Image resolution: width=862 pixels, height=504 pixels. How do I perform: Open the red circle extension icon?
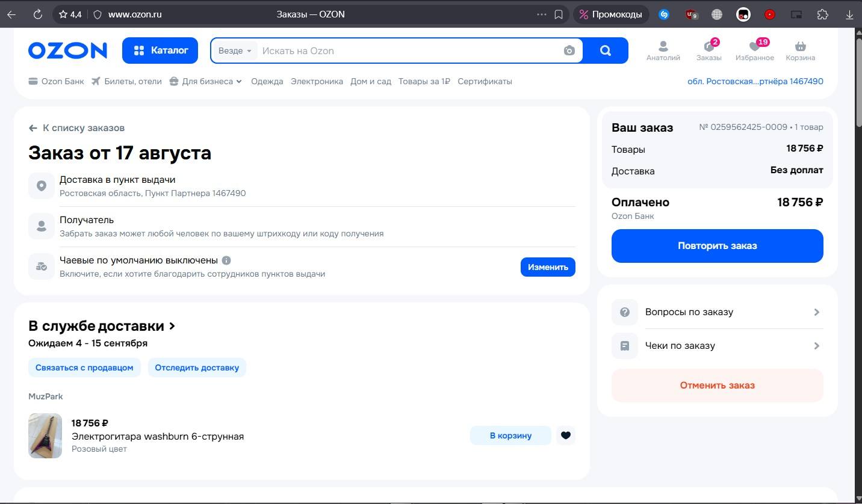(x=770, y=14)
